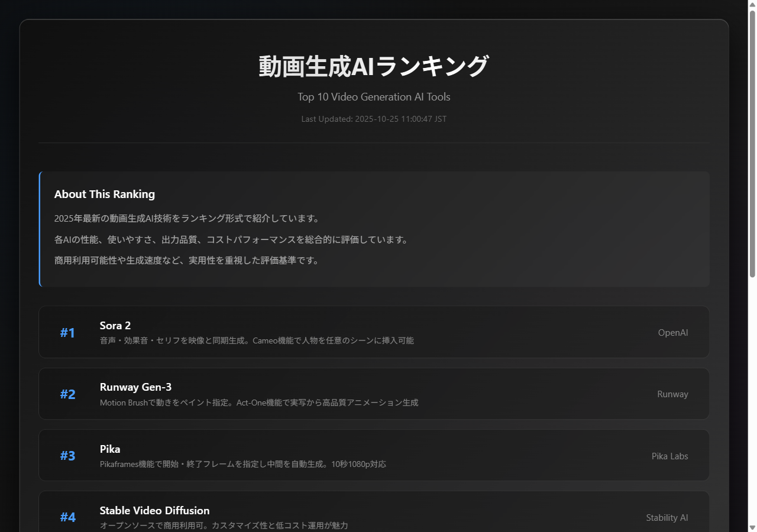The width and height of the screenshot is (757, 532).
Task: Click the About This Ranking heading
Action: point(105,194)
